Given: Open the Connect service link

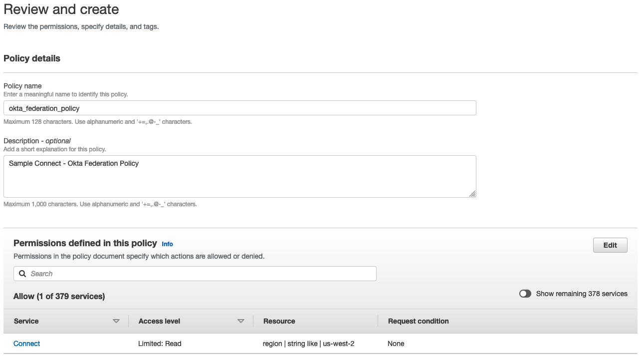Looking at the screenshot, I should (x=27, y=344).
